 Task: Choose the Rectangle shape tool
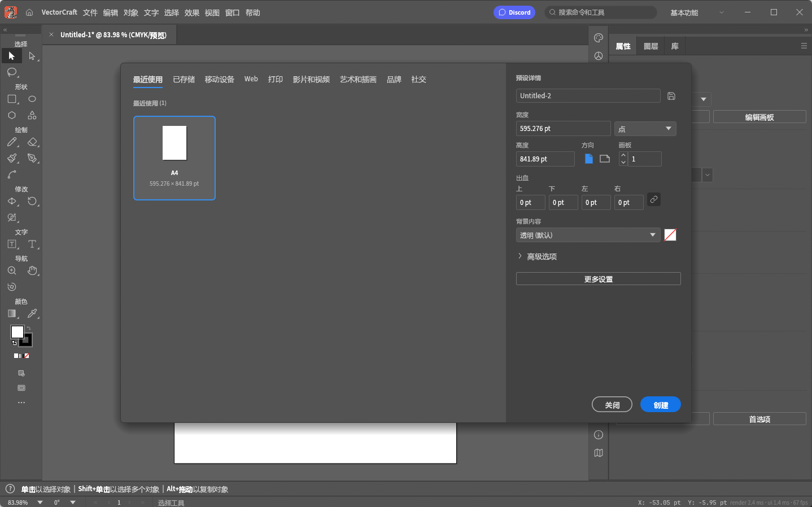click(x=12, y=99)
